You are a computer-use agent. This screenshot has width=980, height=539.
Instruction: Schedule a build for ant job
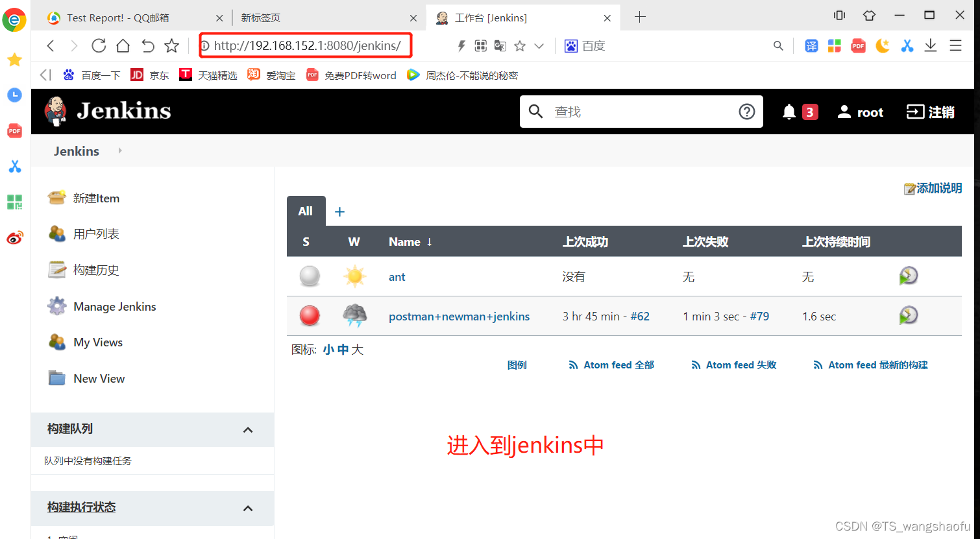[x=909, y=276]
